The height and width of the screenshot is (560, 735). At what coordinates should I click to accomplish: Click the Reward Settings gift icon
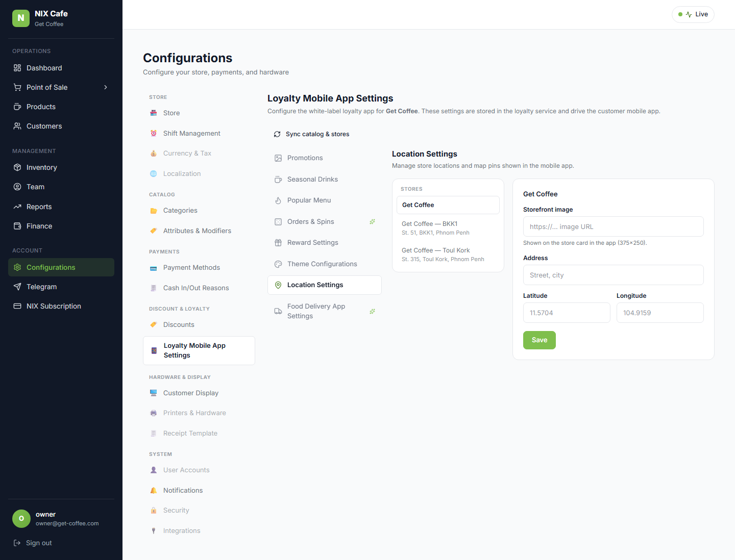pos(278,243)
